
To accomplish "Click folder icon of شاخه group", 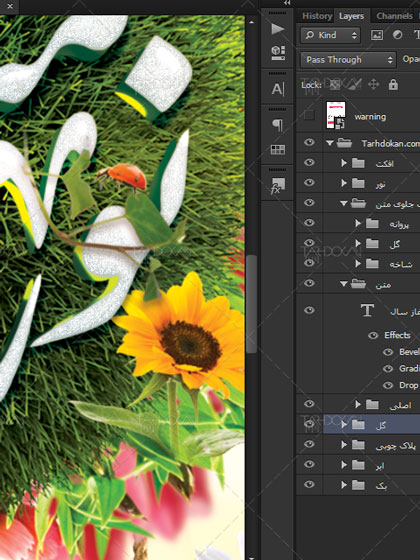I will (372, 264).
